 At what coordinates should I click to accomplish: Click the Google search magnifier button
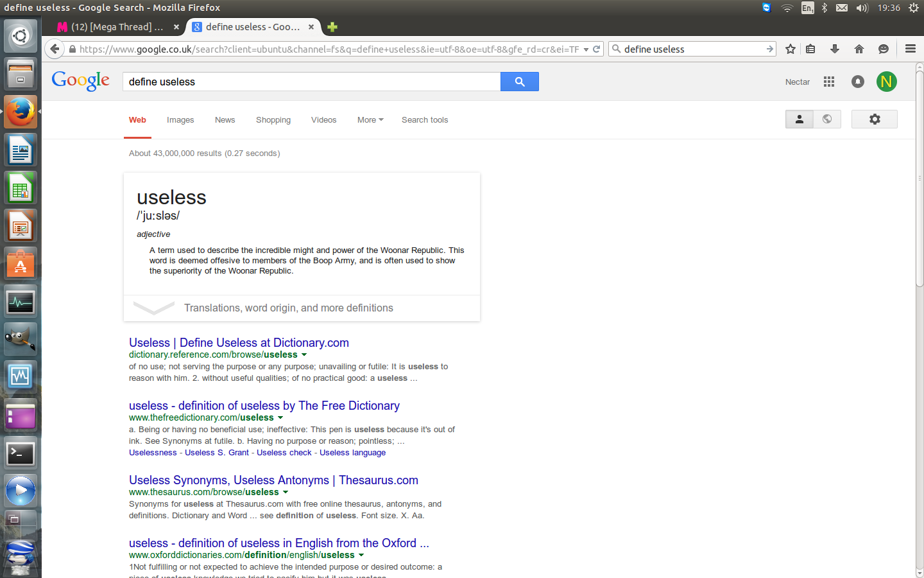520,82
